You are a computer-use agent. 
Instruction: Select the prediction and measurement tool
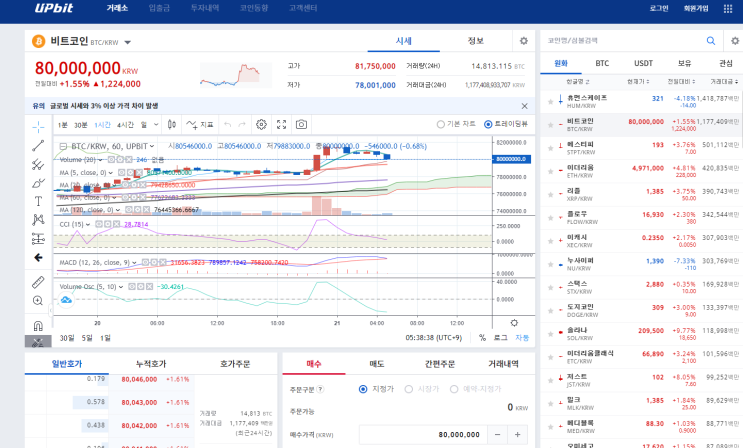38,238
